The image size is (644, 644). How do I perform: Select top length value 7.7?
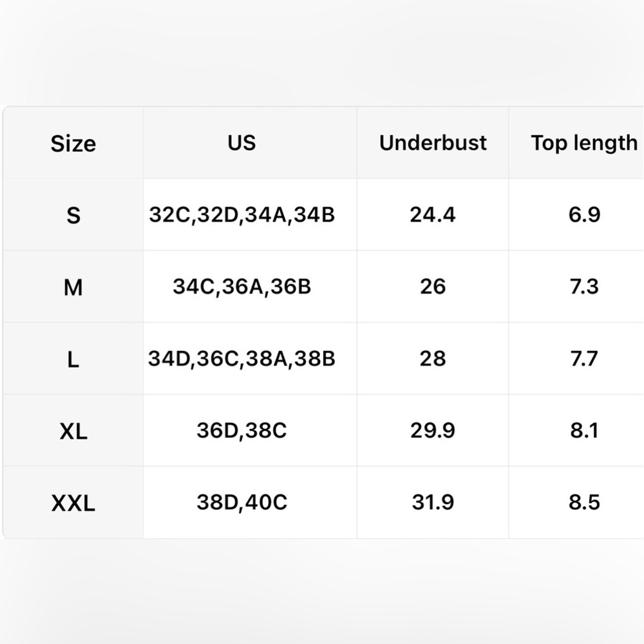(584, 358)
